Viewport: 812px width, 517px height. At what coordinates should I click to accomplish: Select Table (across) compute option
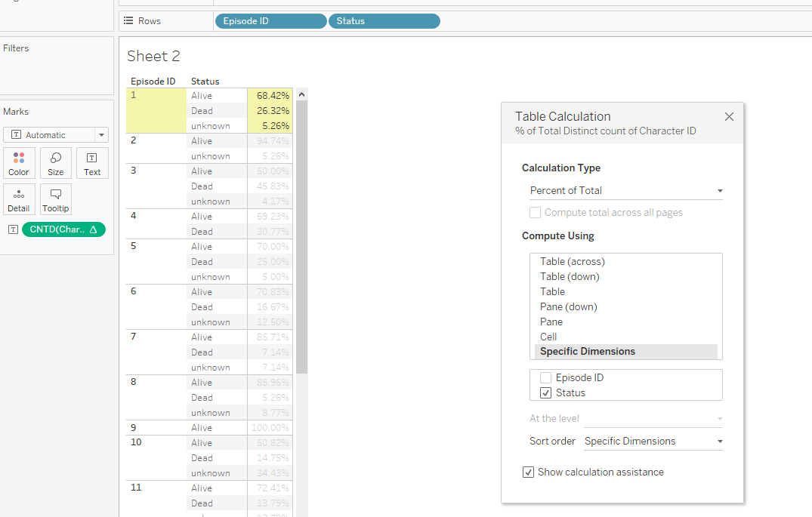(572, 261)
